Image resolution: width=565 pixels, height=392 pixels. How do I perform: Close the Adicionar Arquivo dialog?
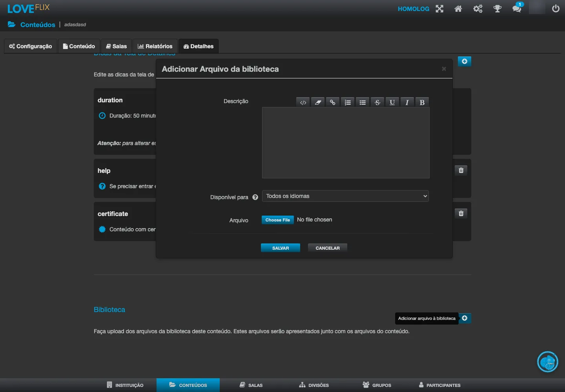tap(444, 69)
